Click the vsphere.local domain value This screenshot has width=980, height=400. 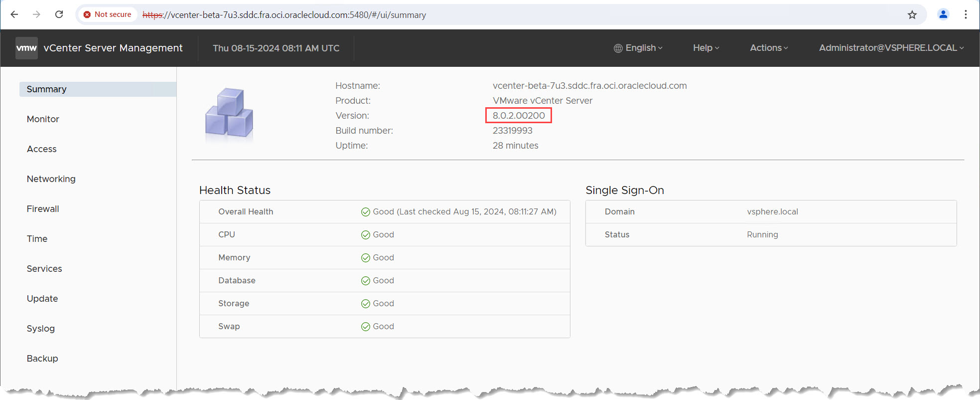pos(772,212)
